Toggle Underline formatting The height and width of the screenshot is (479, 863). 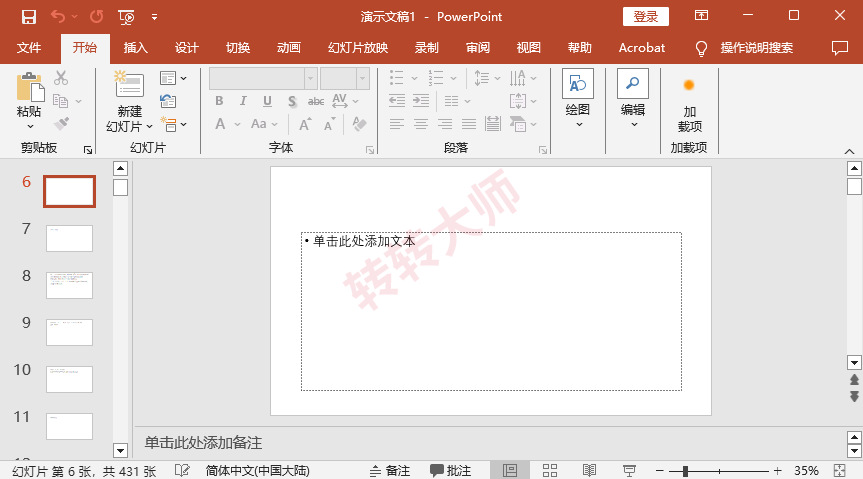[x=267, y=101]
